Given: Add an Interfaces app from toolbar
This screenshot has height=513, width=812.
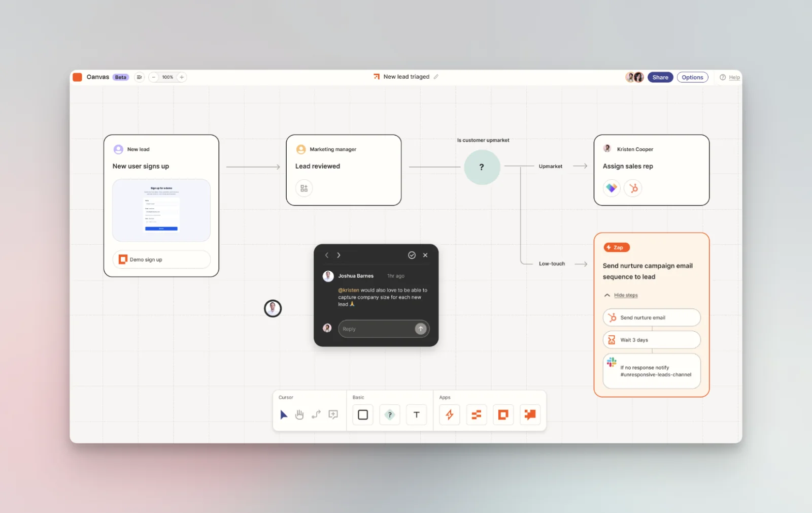Looking at the screenshot, I should tap(503, 414).
